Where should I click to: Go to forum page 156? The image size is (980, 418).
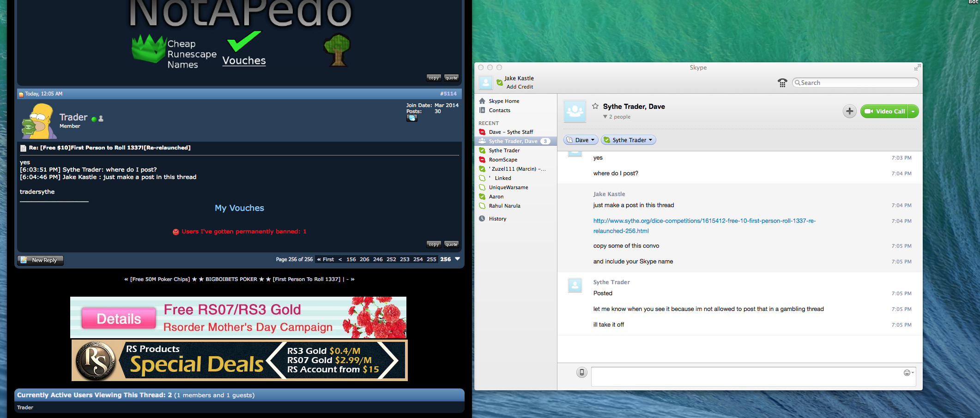click(x=351, y=259)
